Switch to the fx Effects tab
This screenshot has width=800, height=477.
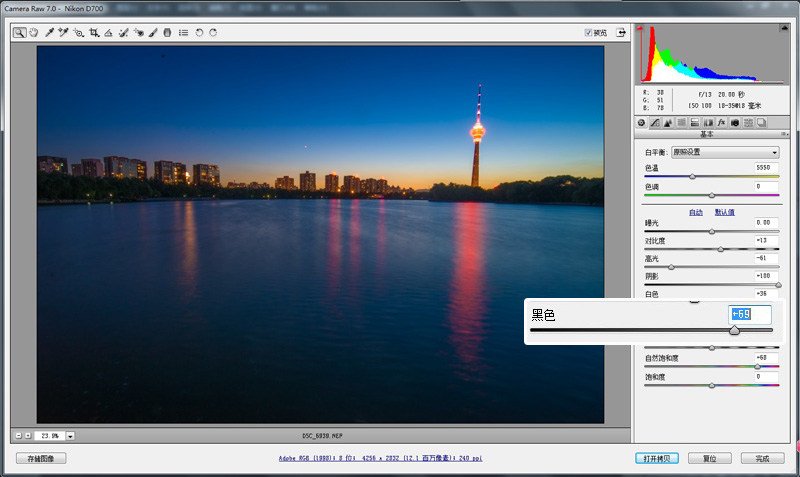click(x=721, y=123)
